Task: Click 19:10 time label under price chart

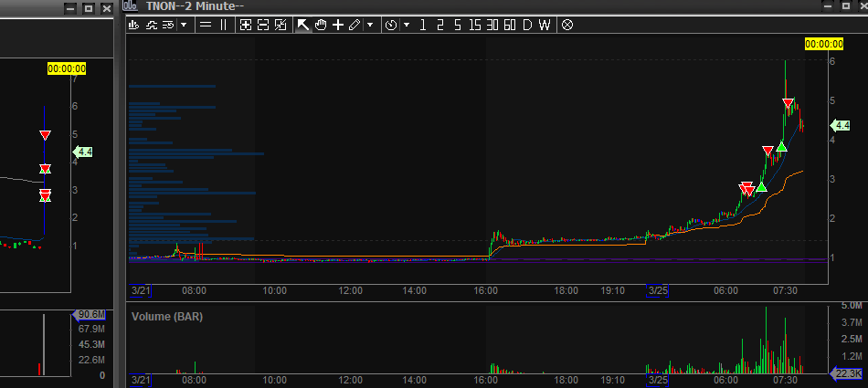Action: click(x=612, y=290)
